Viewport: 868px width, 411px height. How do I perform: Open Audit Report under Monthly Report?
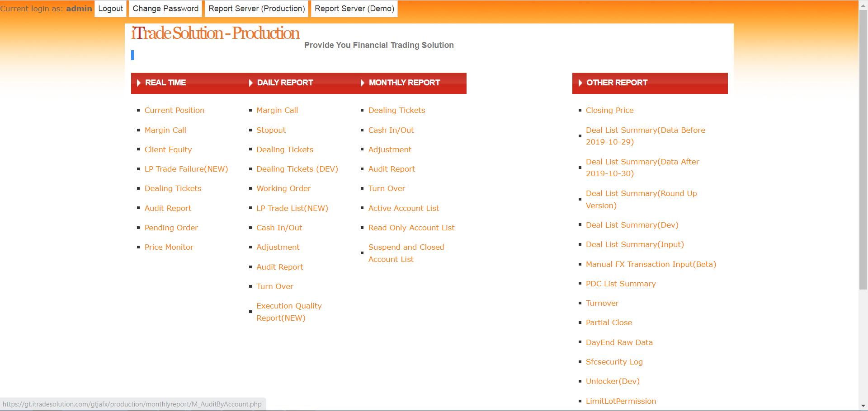[392, 169]
